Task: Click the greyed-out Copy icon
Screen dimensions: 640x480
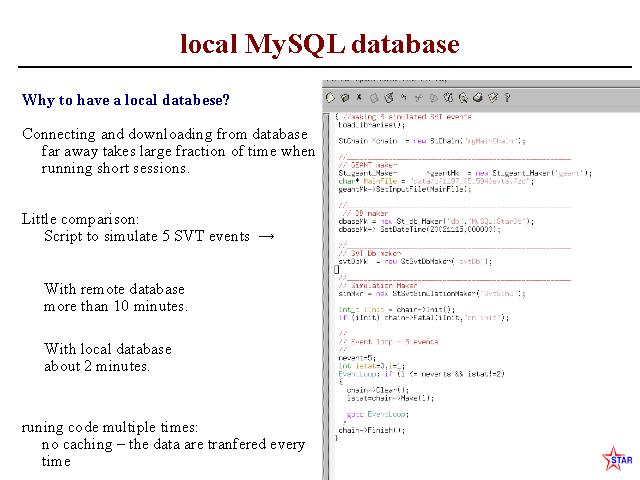Action: tap(433, 98)
